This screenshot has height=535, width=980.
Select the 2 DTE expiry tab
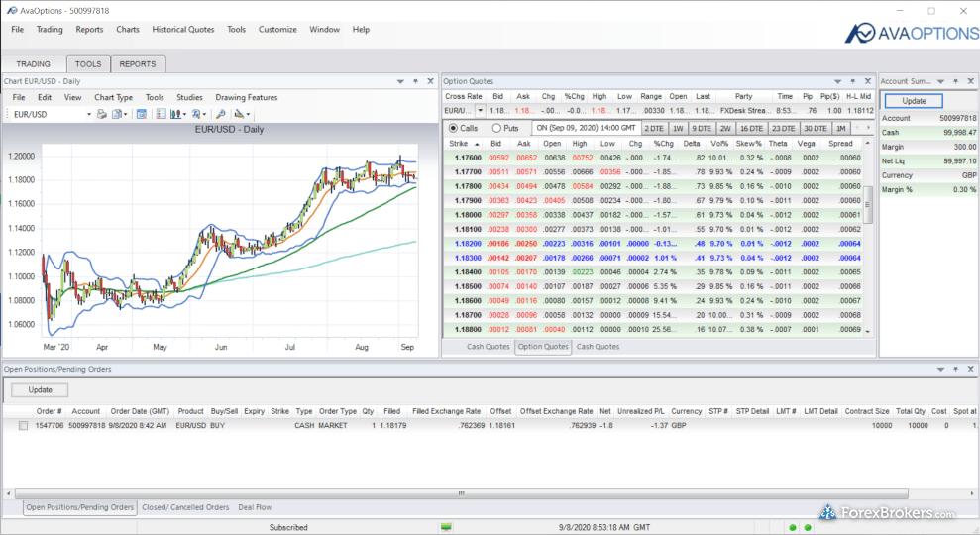(654, 128)
